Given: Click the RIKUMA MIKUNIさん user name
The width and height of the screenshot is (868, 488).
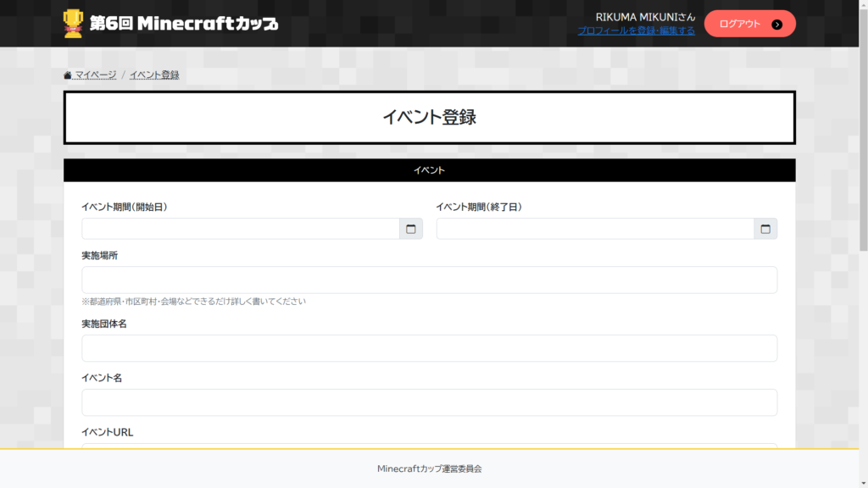Looking at the screenshot, I should pyautogui.click(x=645, y=17).
